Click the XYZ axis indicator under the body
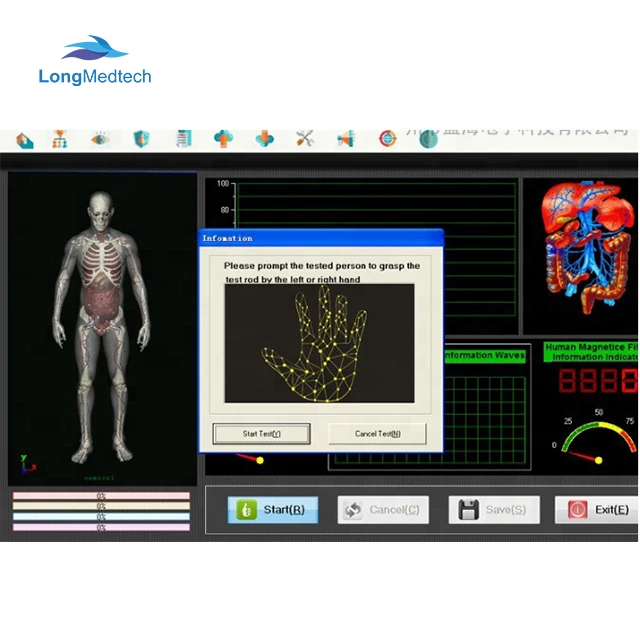The width and height of the screenshot is (640, 640). coord(27,464)
